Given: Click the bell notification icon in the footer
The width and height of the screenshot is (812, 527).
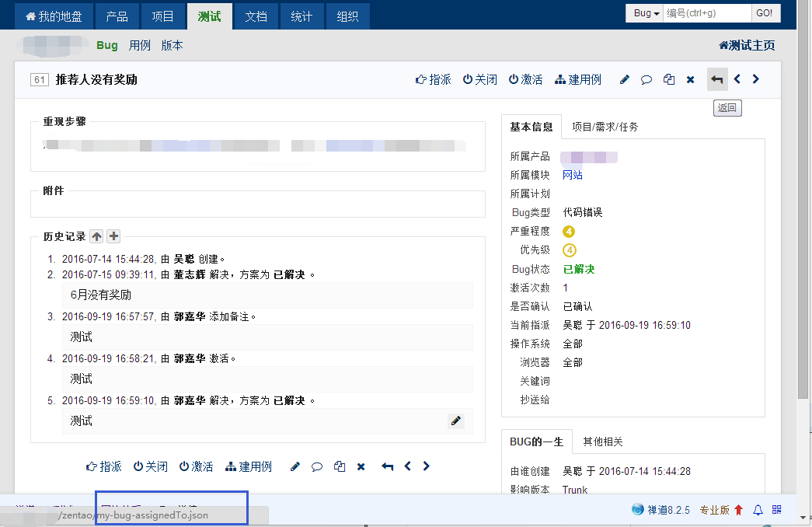Looking at the screenshot, I should pyautogui.click(x=758, y=510).
